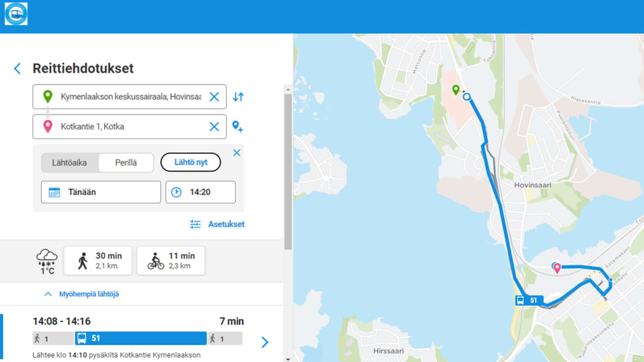Viewport: 644px width, 362px height.
Task: Clear the Kotkantie 1 destination field
Action: 214,127
